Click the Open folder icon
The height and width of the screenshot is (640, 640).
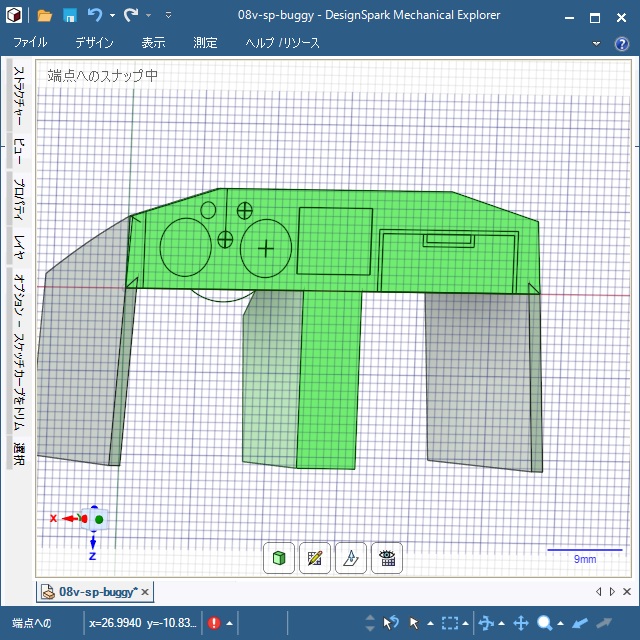44,16
